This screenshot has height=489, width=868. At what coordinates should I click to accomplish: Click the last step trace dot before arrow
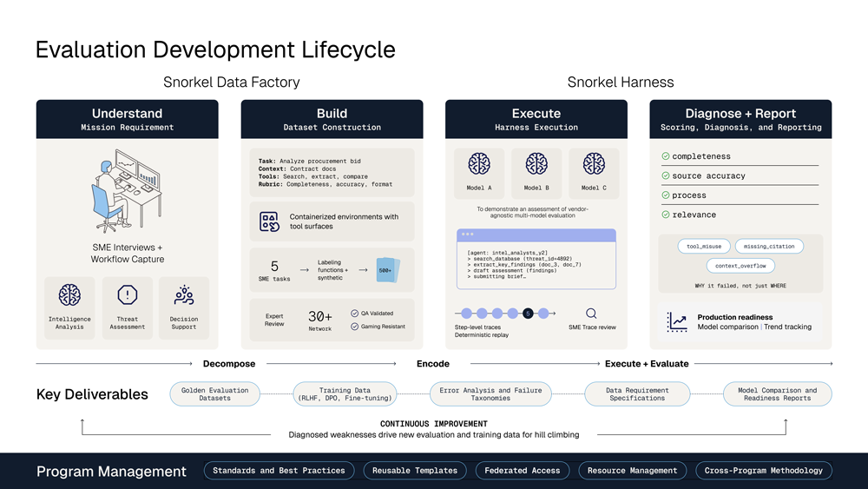point(543,314)
